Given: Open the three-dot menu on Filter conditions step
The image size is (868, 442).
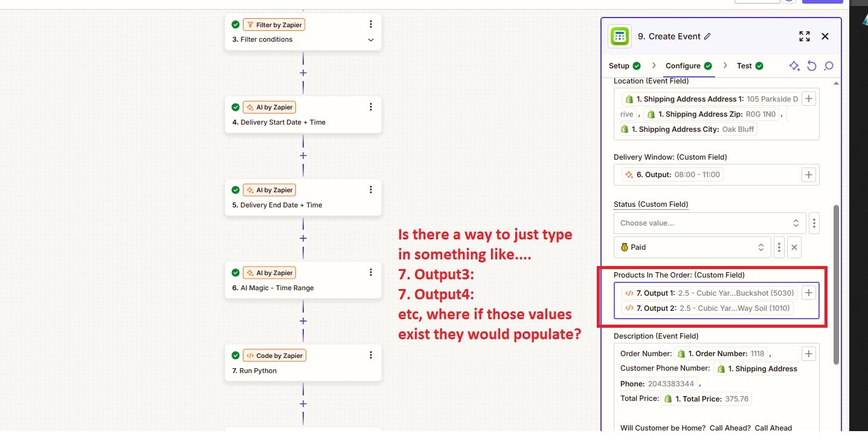Looking at the screenshot, I should point(371,24).
